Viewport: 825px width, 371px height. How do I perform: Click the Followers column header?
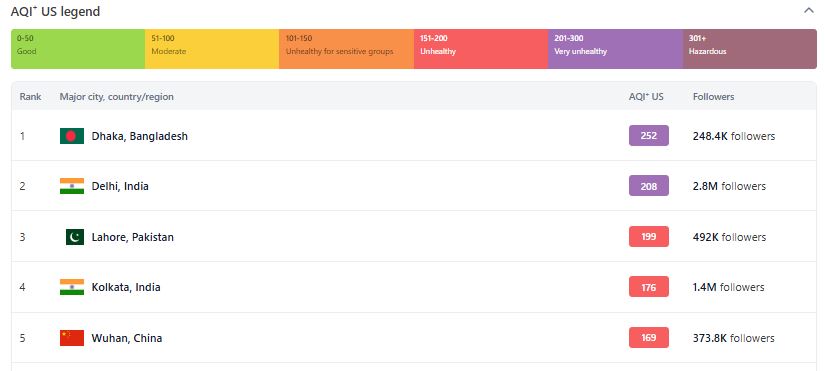click(713, 97)
